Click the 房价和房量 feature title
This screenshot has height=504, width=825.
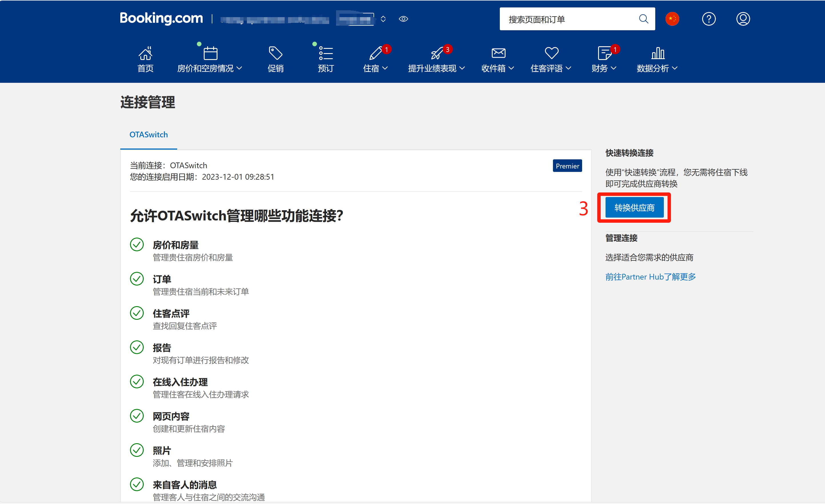(175, 245)
